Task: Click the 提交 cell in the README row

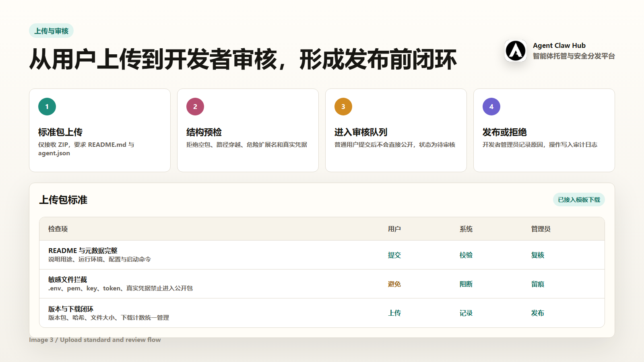Action: pyautogui.click(x=394, y=255)
